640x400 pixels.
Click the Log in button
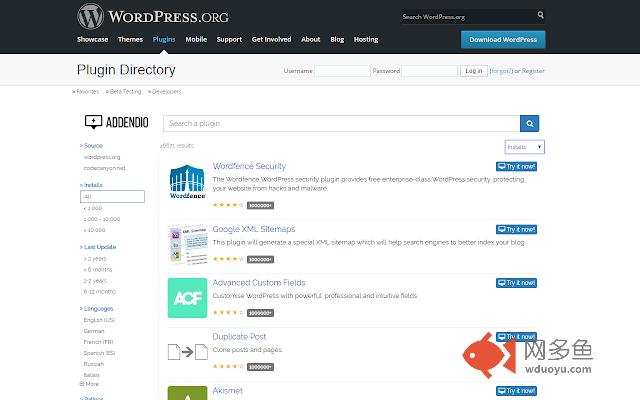point(473,71)
